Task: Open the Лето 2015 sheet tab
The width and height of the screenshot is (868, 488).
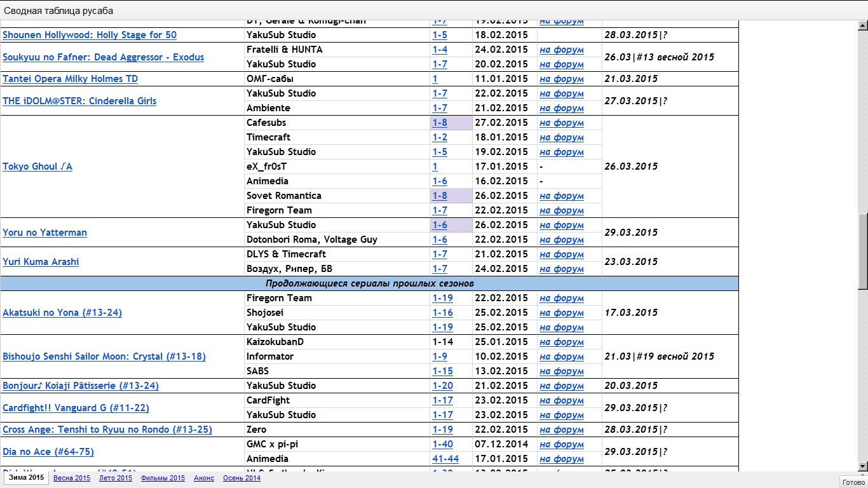Action: click(x=116, y=478)
